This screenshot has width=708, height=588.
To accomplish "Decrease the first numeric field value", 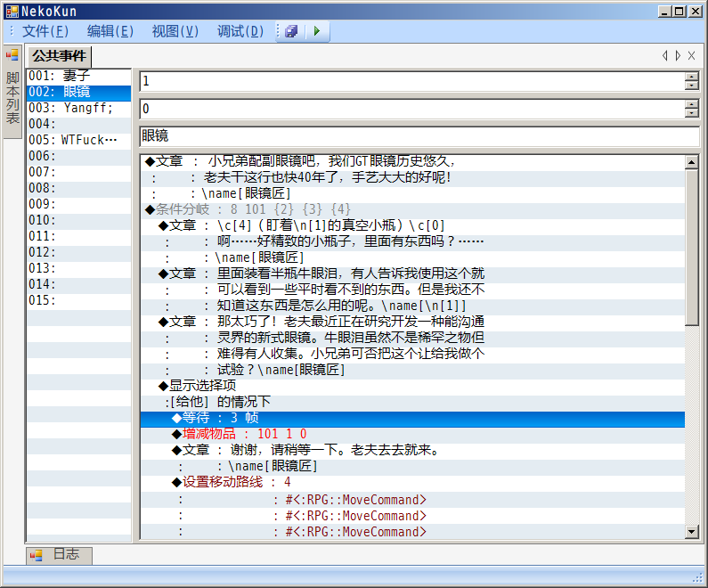I will point(691,86).
